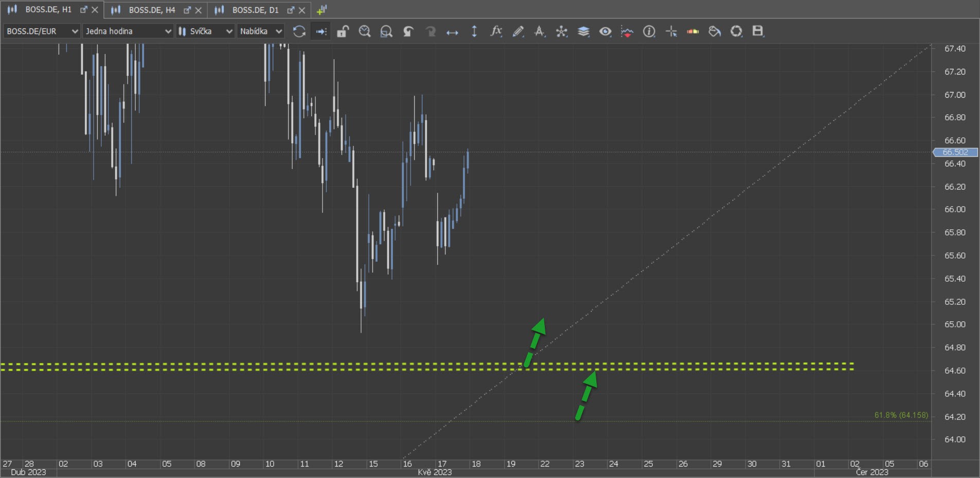The width and height of the screenshot is (980, 478).
Task: Click the save floppy disk icon
Action: coord(758,31)
